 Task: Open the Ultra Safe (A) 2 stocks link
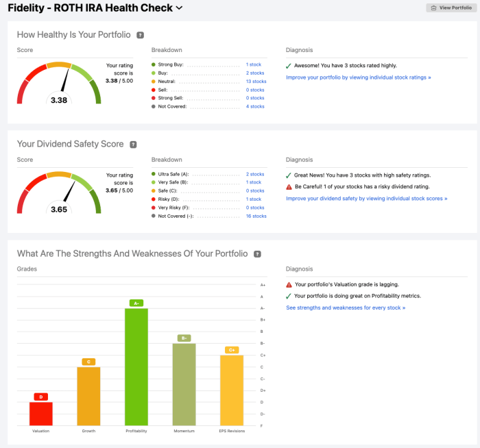coord(255,174)
